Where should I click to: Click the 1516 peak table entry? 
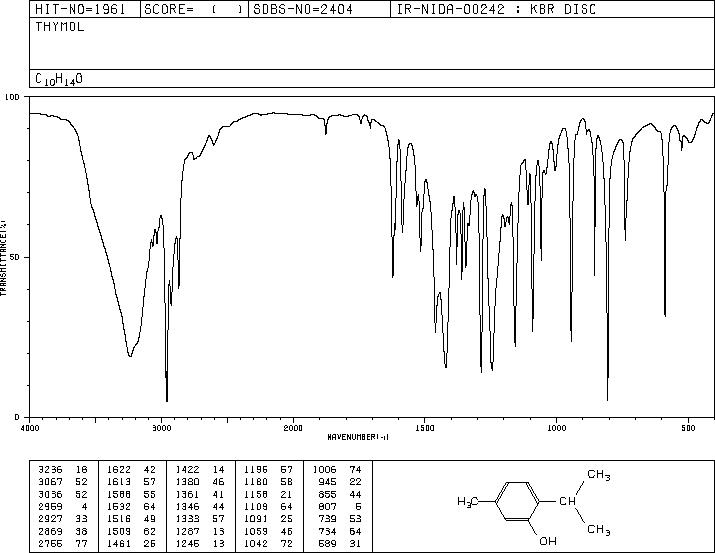click(131, 519)
